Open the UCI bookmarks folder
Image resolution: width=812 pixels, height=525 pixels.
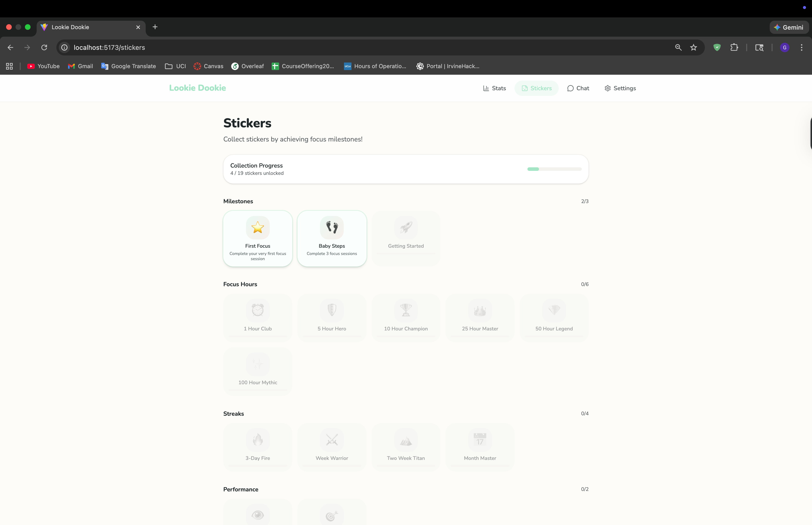click(x=176, y=66)
